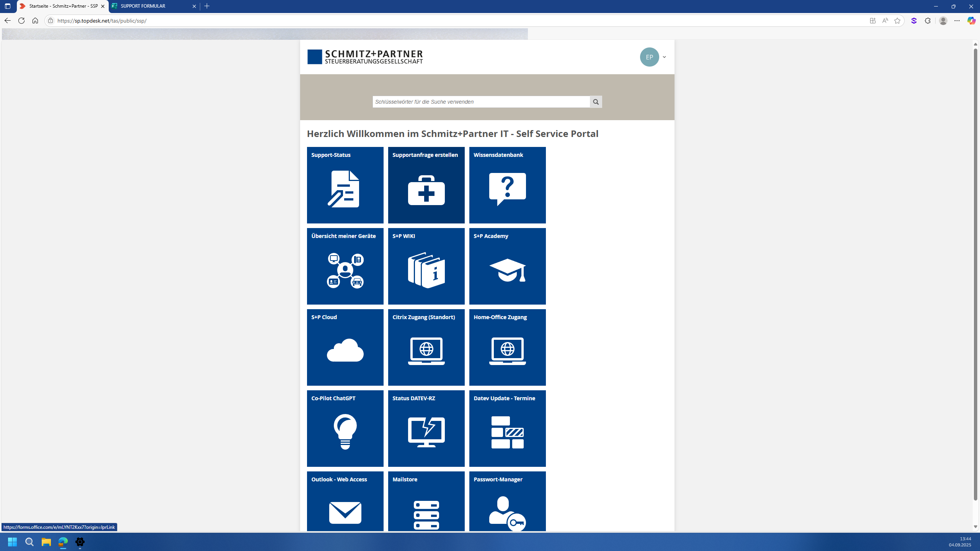Add this page to favorites star

897,21
